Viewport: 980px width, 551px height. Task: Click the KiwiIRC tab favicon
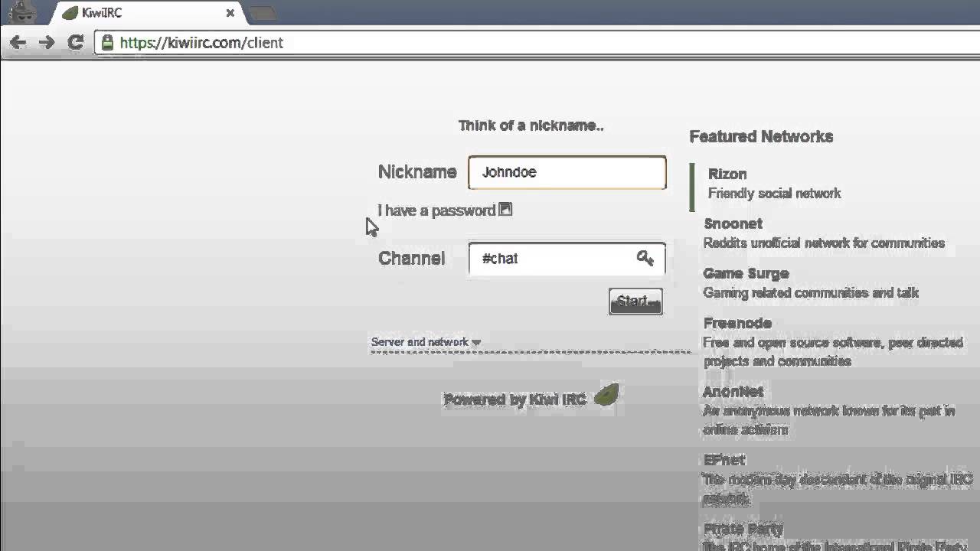coord(70,13)
